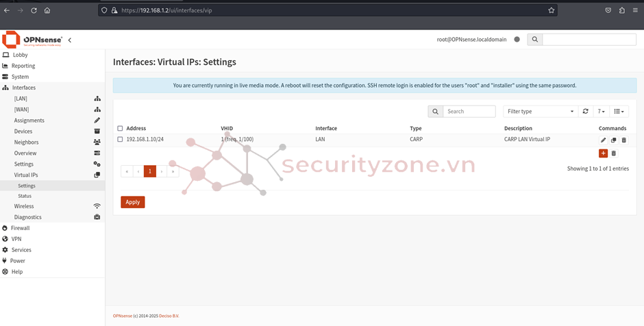Edit the 192.168.1.10/24 virtual IP entry
Screen dimensions: 644x326
coord(604,140)
